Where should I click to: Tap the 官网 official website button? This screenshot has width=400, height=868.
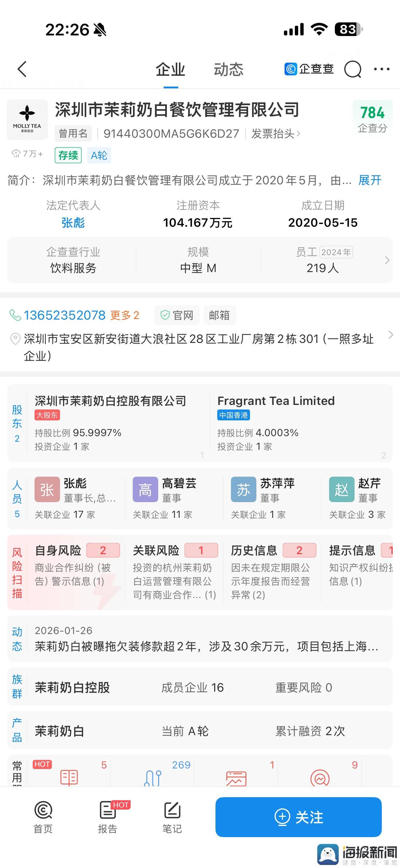(177, 315)
